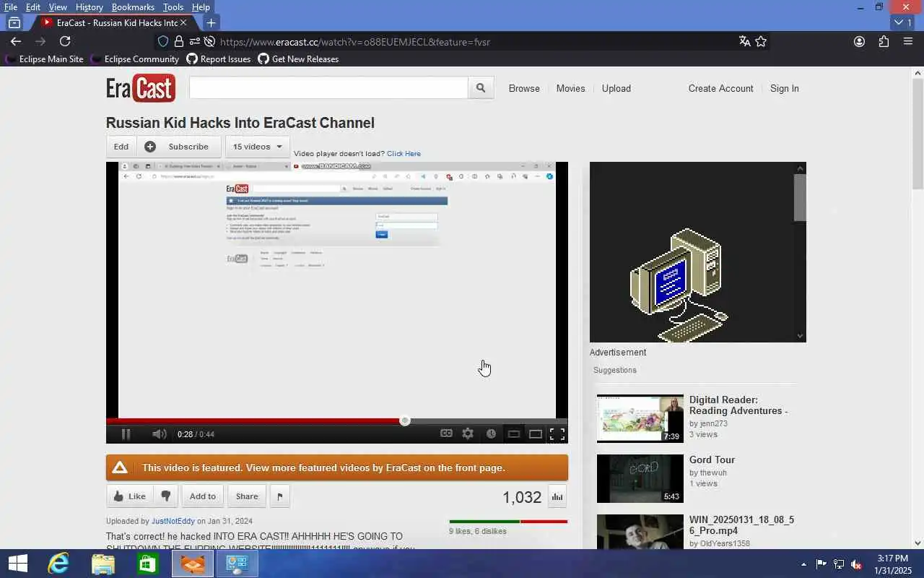
Task: Open the Help menu
Action: tap(201, 7)
